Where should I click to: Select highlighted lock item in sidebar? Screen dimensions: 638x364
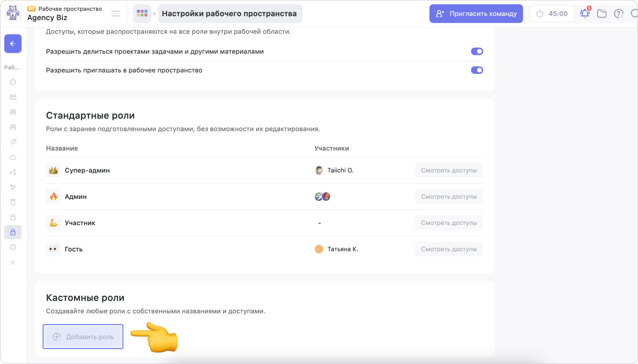point(13,232)
